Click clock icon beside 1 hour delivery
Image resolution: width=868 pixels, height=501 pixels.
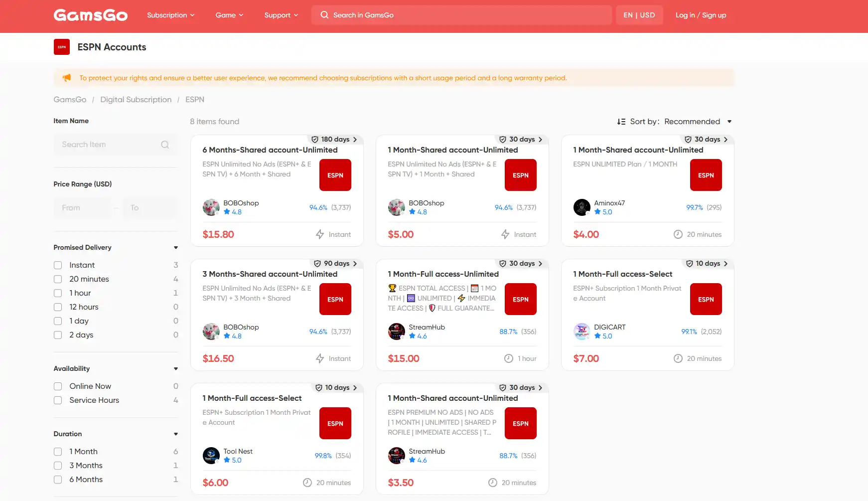tap(509, 358)
